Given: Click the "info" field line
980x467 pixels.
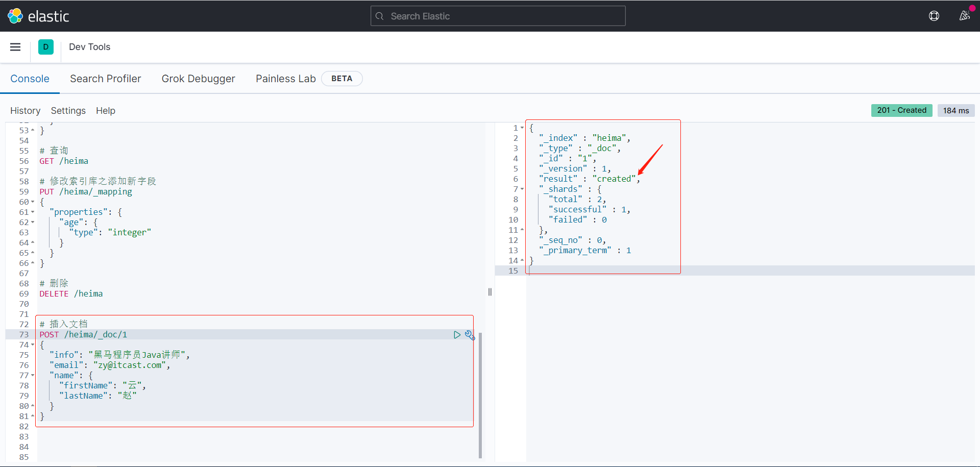Looking at the screenshot, I should (x=119, y=355).
